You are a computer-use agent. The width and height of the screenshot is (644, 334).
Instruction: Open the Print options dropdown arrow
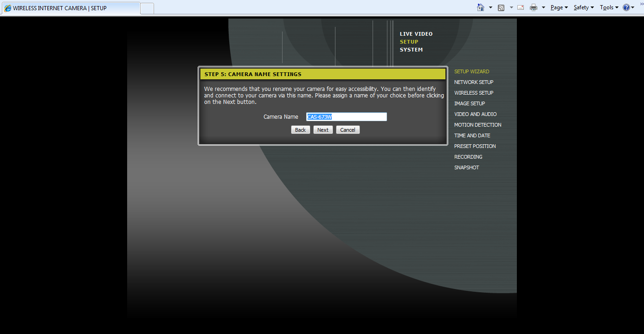point(543,7)
